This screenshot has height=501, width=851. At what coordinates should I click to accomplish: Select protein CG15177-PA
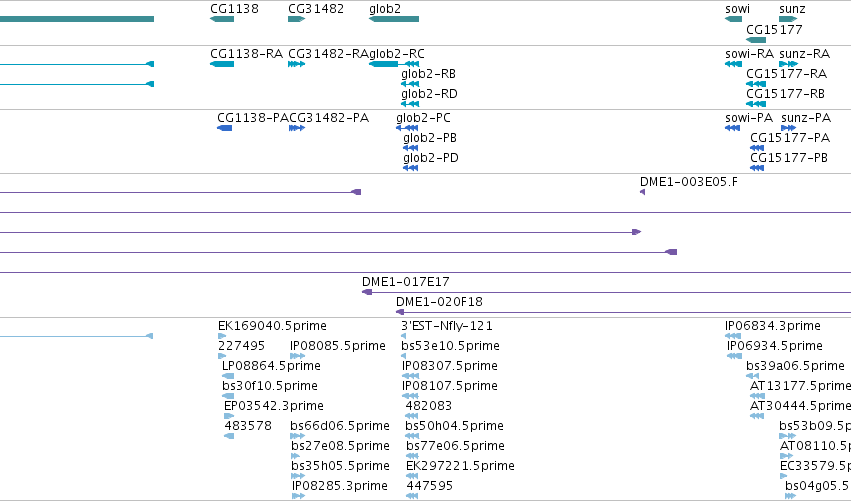(757, 148)
